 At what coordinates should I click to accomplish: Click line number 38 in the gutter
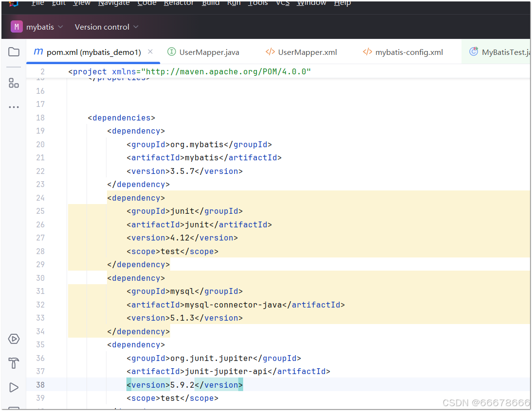click(40, 385)
